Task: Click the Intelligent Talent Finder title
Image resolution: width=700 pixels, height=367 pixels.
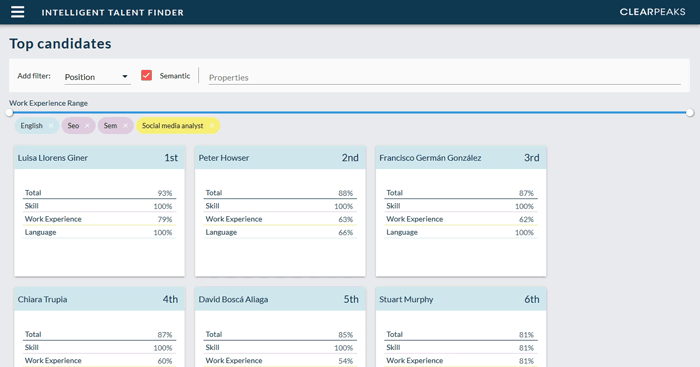Action: [x=112, y=13]
